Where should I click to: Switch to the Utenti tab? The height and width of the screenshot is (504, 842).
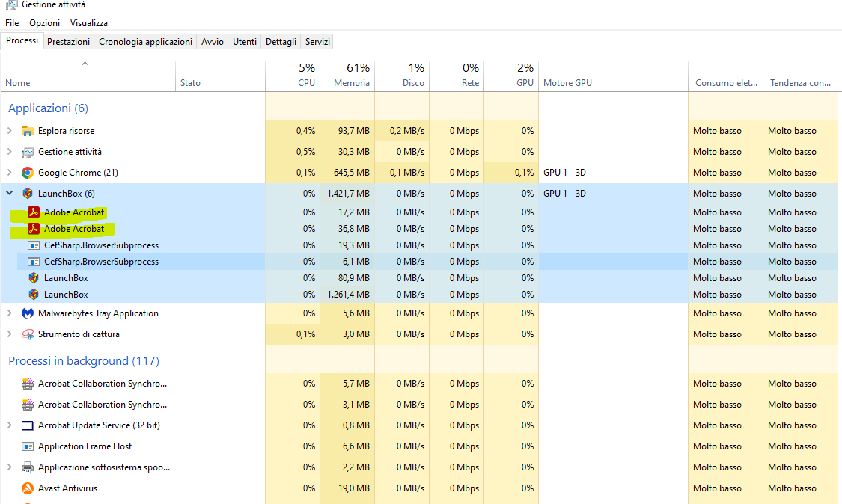tap(244, 42)
